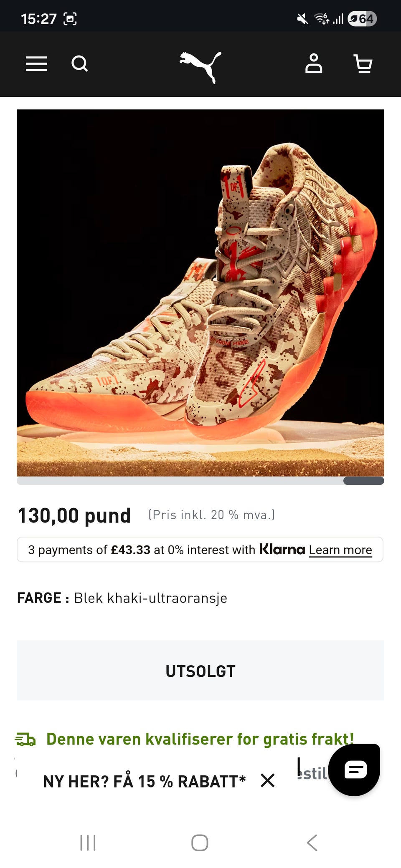Open the account profile icon
Image resolution: width=401 pixels, height=868 pixels.
(314, 63)
